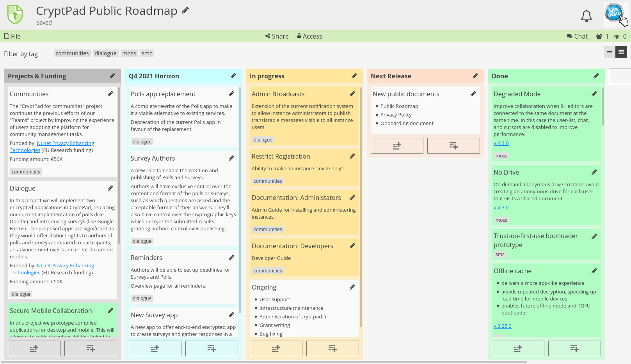The image size is (631, 364).
Task: Add card to top of Projects & Funding
Action: pyautogui.click(x=34, y=348)
